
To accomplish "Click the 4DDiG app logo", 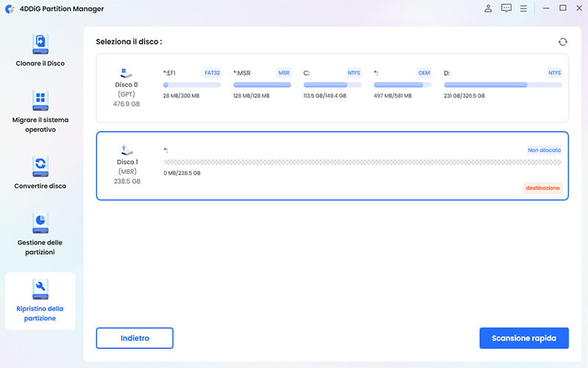I will click(x=10, y=9).
